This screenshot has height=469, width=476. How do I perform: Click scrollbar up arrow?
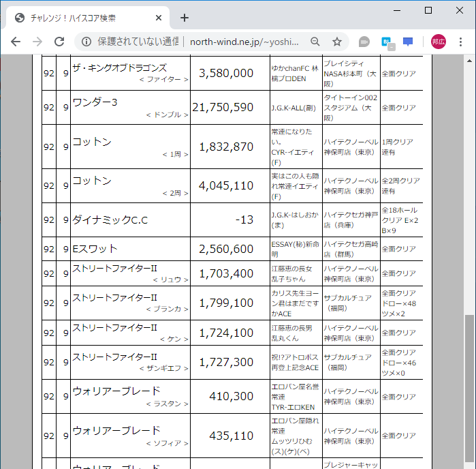469,61
